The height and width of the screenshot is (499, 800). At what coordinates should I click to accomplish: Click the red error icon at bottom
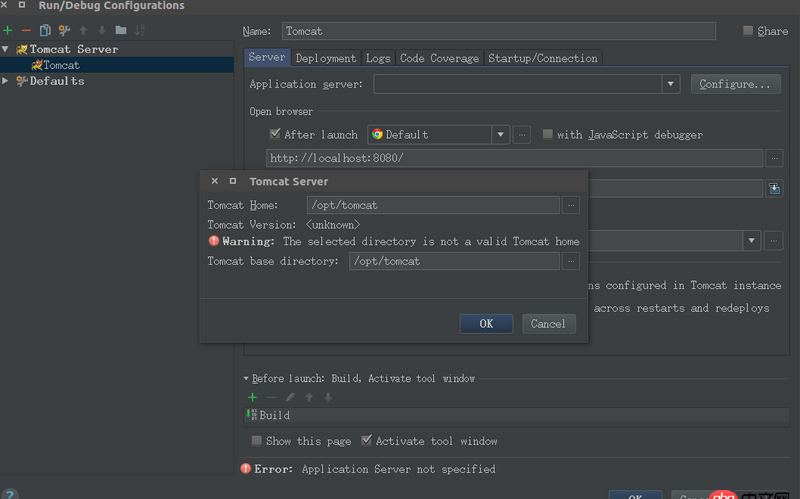[246, 468]
